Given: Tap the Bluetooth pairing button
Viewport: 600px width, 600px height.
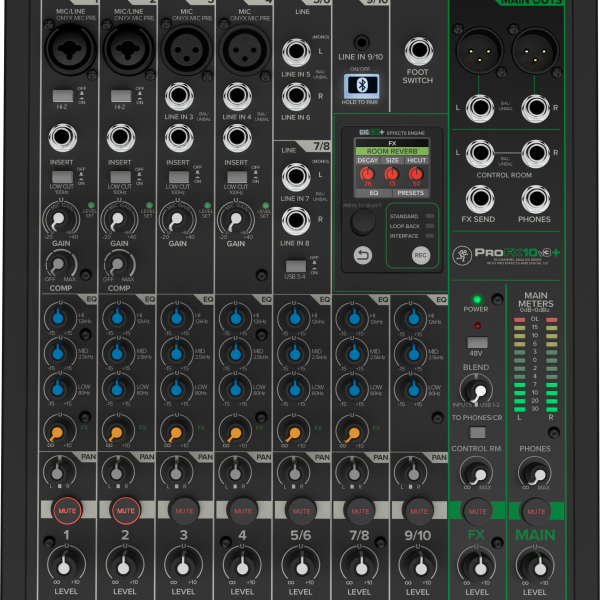Looking at the screenshot, I should pyautogui.click(x=362, y=86).
